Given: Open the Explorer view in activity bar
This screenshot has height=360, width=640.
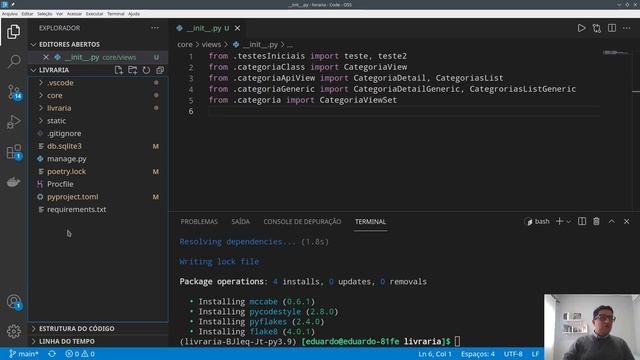Looking at the screenshot, I should click(x=13, y=32).
